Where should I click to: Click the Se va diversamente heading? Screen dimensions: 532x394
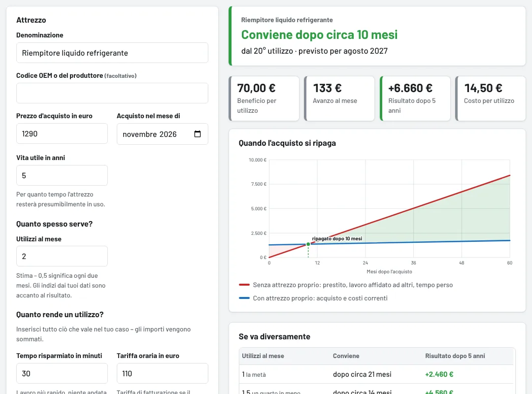[274, 337]
